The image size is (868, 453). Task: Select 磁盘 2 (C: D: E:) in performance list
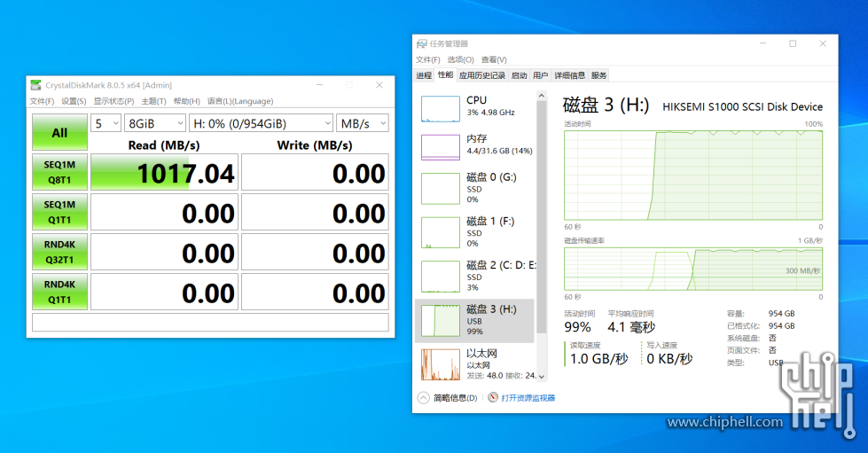pyautogui.click(x=475, y=276)
